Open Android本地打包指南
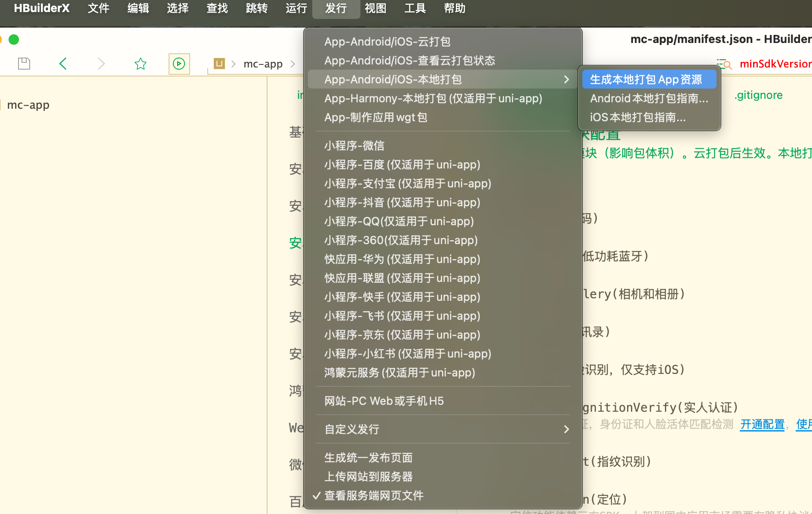812x514 pixels. (649, 98)
